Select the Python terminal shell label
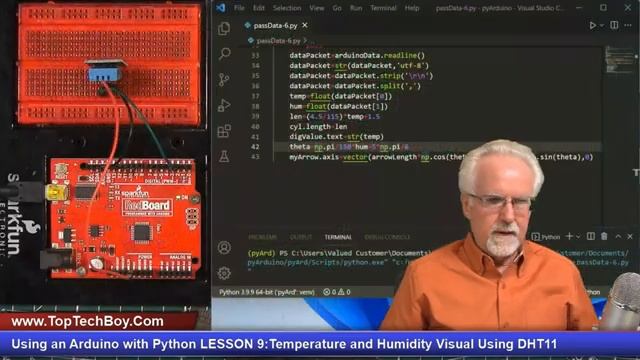The width and height of the screenshot is (640, 360). [x=546, y=237]
